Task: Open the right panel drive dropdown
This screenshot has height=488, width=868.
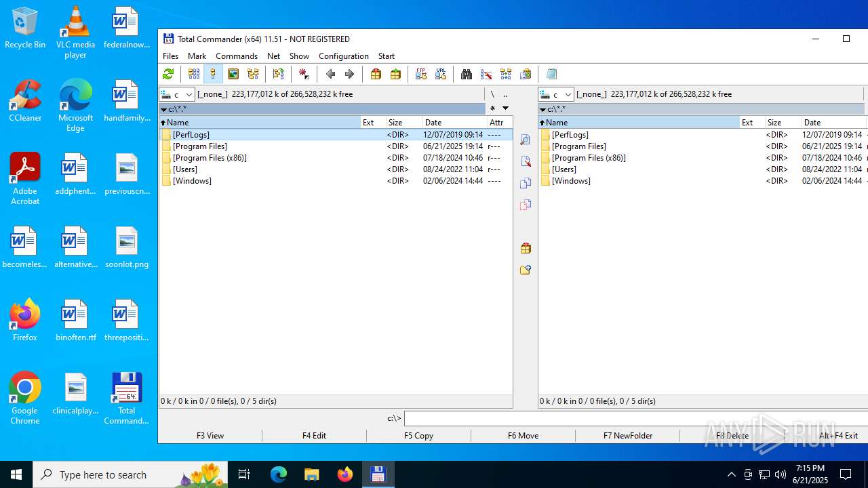Action: (556, 94)
